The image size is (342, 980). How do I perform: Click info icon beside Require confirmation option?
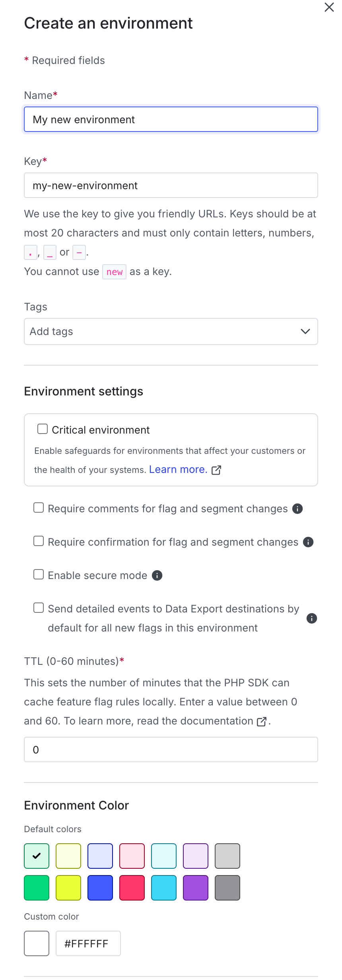pyautogui.click(x=308, y=542)
